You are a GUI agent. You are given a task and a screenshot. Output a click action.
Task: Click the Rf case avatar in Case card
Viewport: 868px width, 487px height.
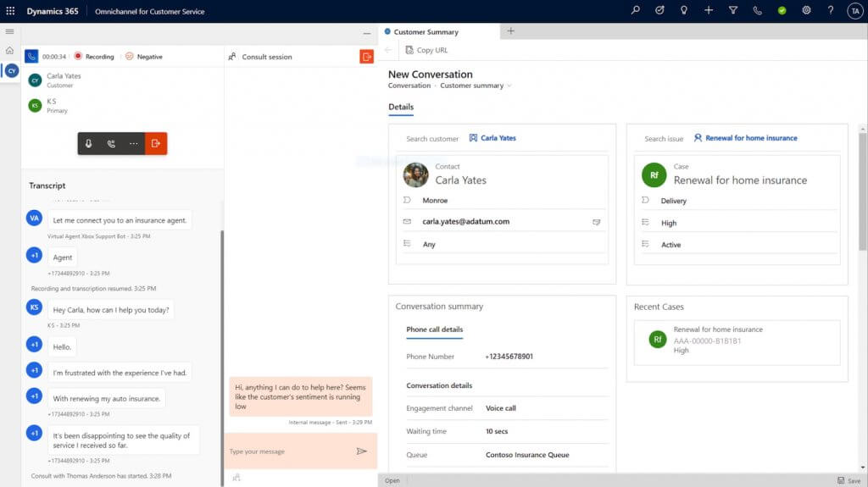654,174
